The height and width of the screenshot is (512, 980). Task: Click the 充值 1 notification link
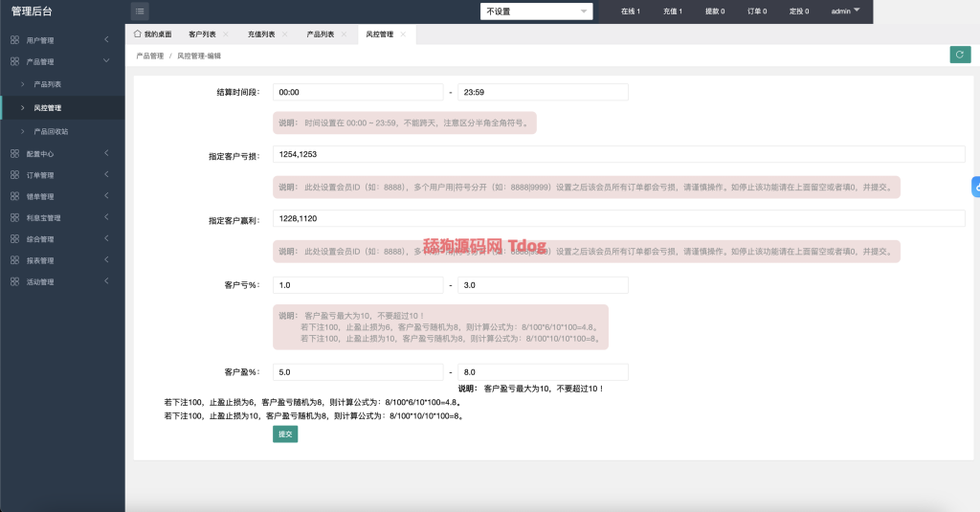point(672,11)
